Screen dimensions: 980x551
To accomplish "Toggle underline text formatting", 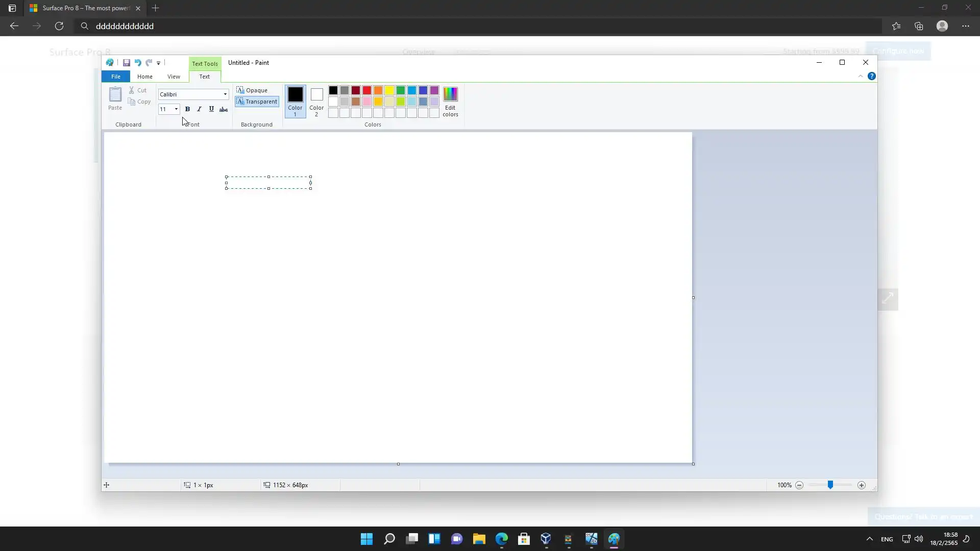I will click(211, 109).
